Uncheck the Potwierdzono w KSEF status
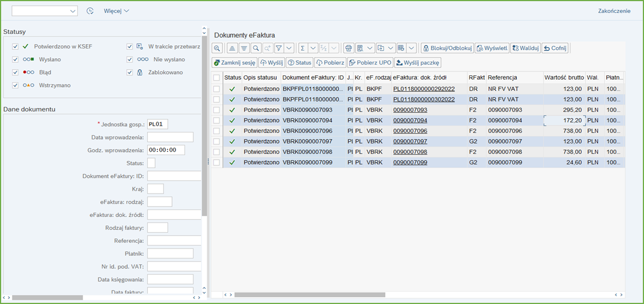 pos(15,46)
